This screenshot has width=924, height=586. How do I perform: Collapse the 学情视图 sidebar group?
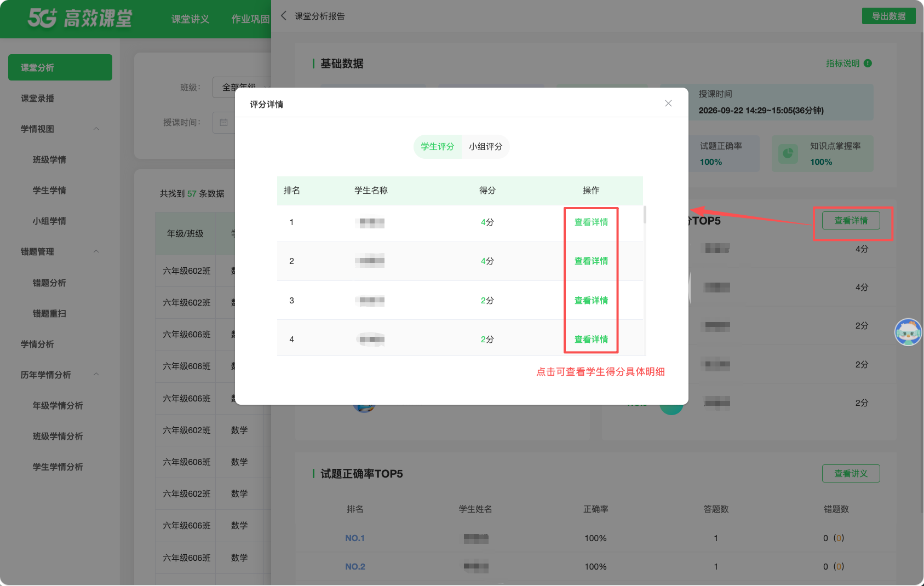pos(96,129)
